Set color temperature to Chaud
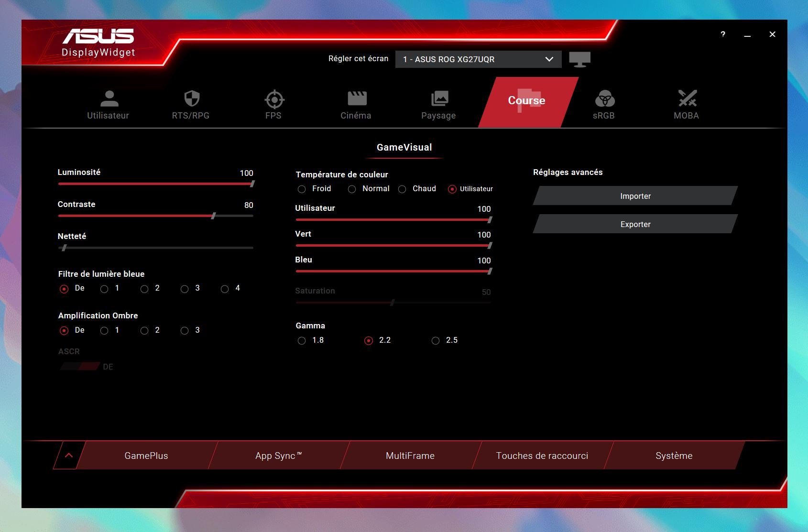 (x=402, y=189)
